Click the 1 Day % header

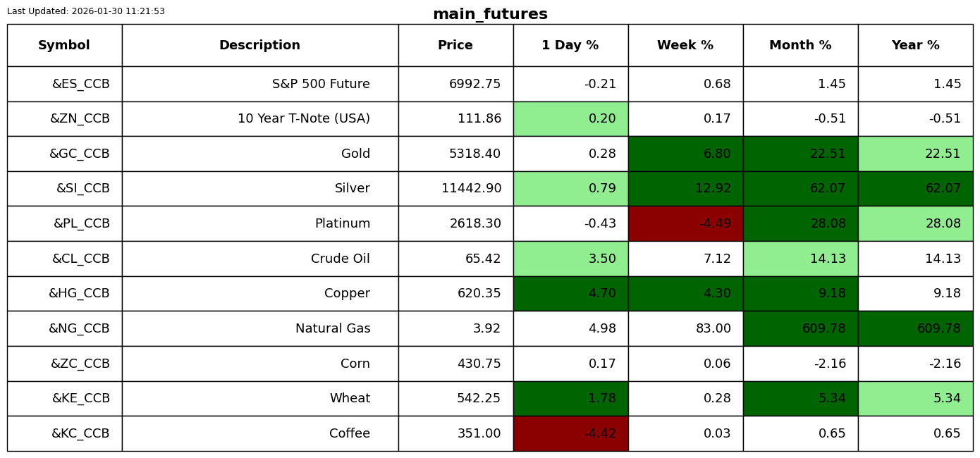tap(570, 46)
